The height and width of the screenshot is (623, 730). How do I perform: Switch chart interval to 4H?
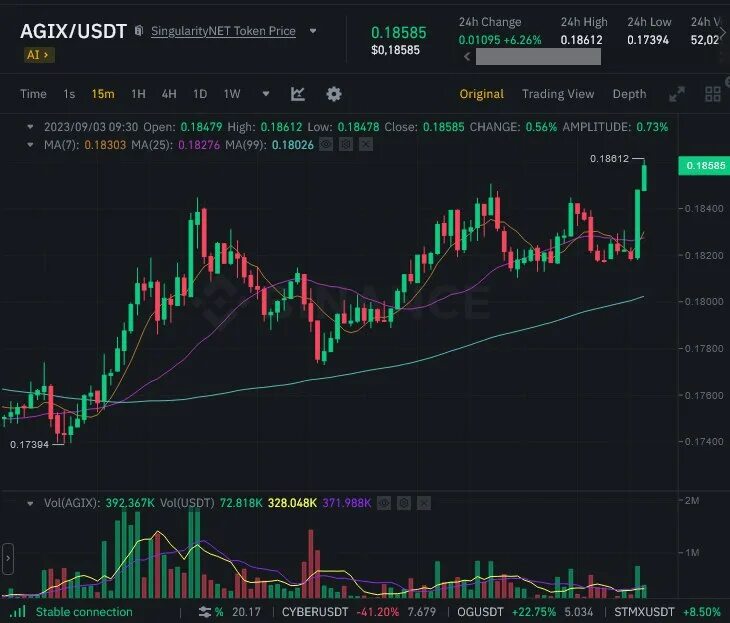pyautogui.click(x=169, y=94)
